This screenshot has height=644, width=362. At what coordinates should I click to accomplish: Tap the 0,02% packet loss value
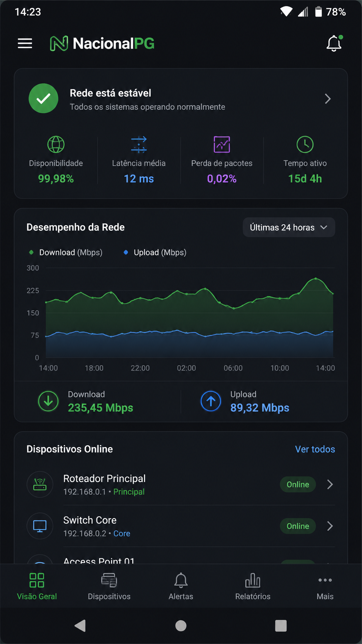click(222, 179)
